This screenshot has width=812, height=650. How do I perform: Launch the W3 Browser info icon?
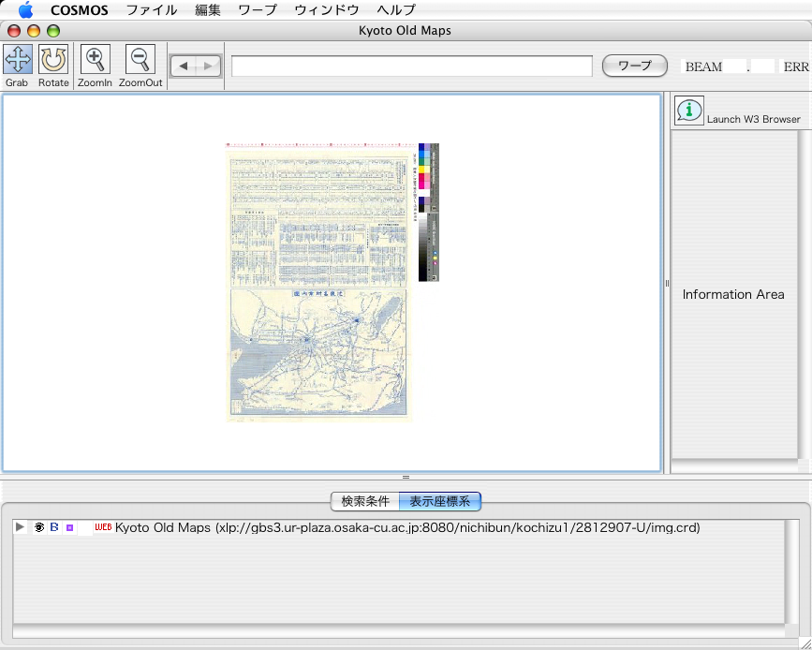tap(689, 110)
